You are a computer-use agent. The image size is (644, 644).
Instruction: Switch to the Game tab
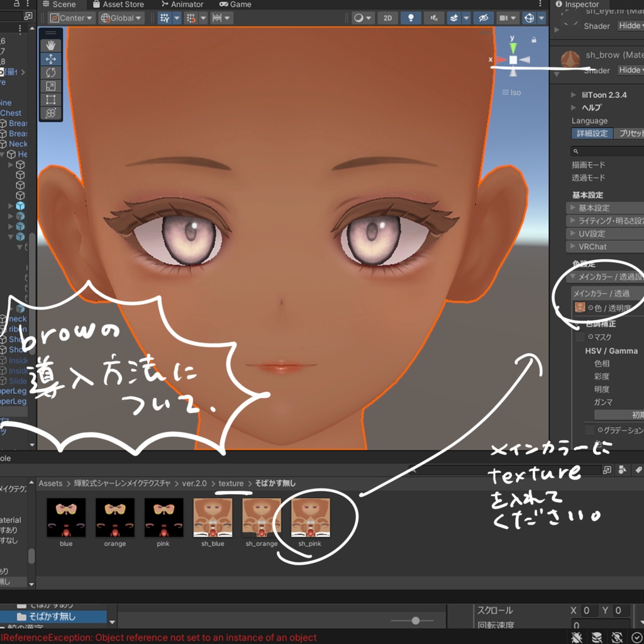[235, 4]
